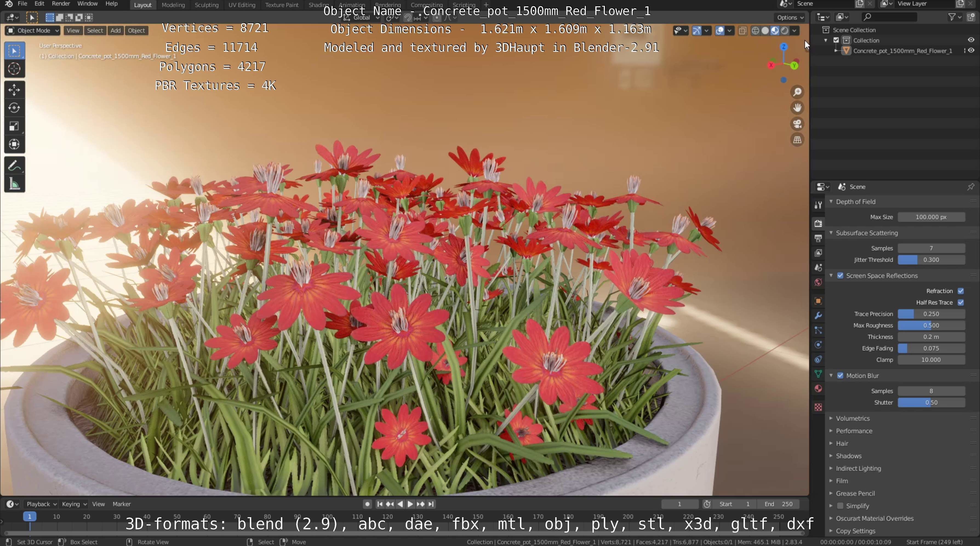
Task: Select the Move tool
Action: (x=15, y=90)
